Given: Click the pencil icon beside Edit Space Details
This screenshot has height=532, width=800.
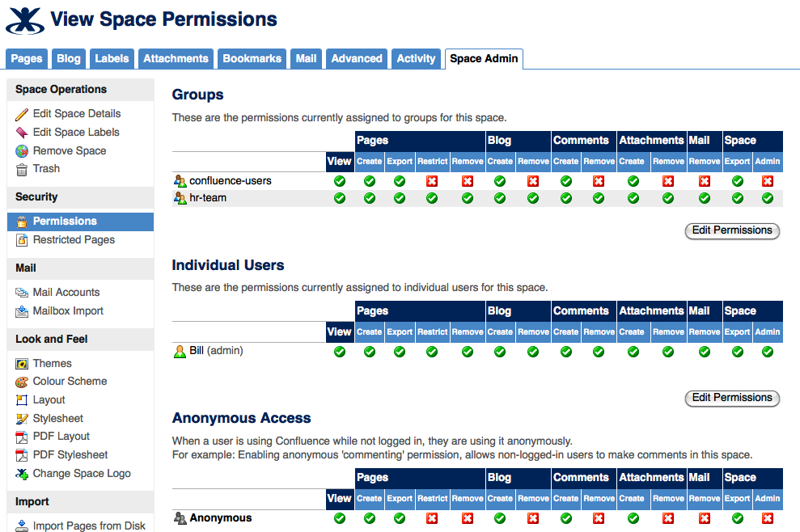Looking at the screenshot, I should tap(22, 114).
